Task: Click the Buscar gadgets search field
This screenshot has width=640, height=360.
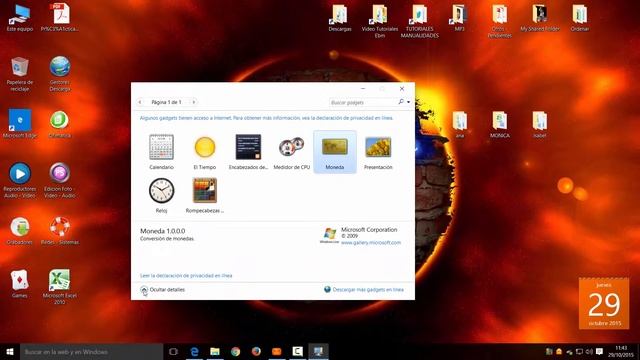Action: coord(363,102)
